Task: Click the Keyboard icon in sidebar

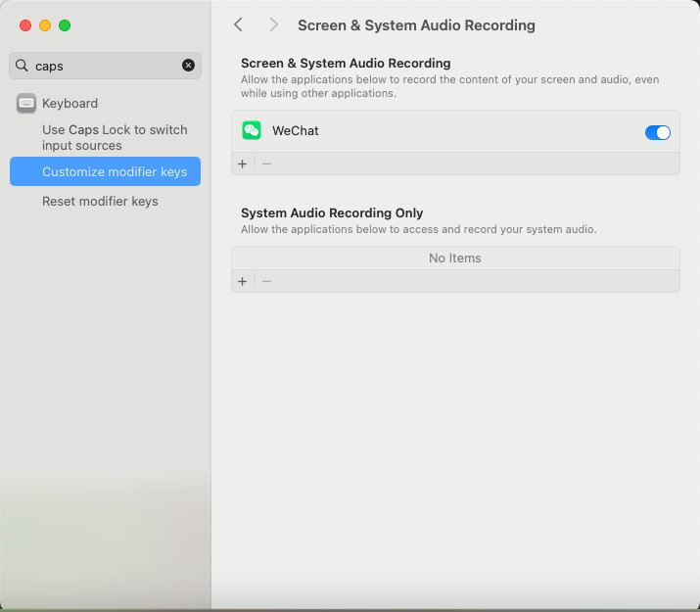Action: pyautogui.click(x=26, y=103)
